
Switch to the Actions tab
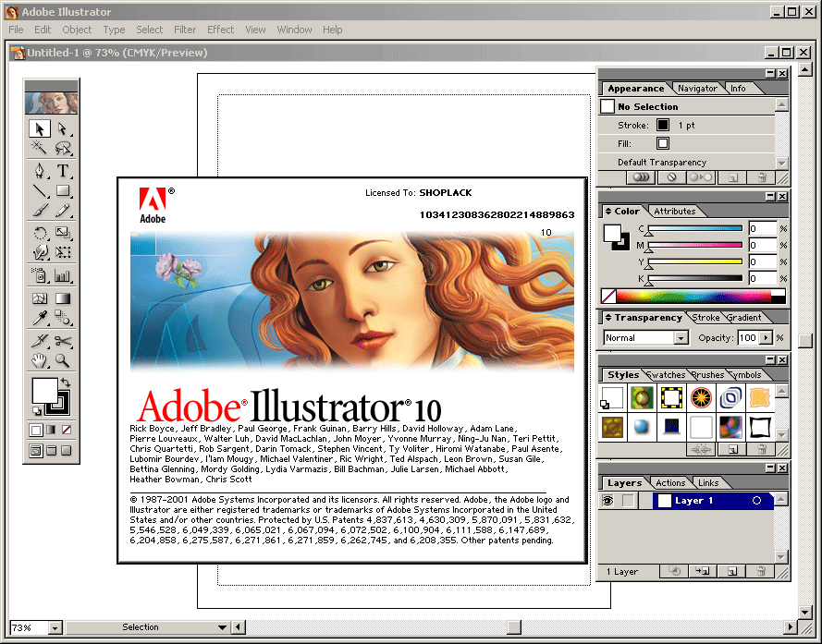pyautogui.click(x=670, y=483)
